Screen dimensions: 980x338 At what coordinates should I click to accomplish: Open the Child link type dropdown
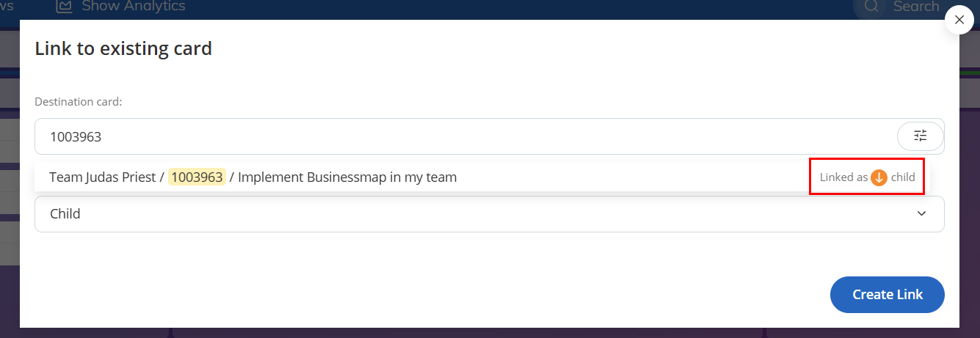(490, 214)
